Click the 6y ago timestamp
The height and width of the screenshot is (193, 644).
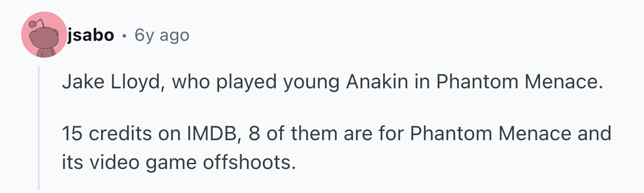click(x=162, y=35)
